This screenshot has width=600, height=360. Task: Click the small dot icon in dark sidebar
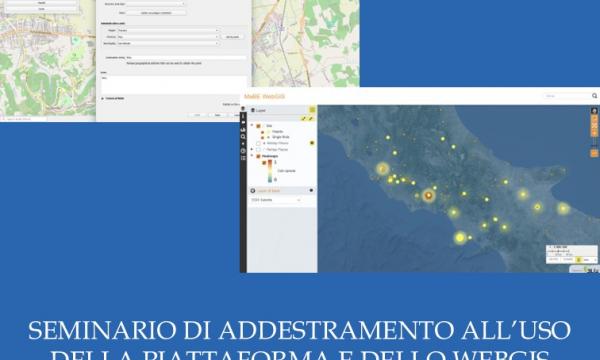pyautogui.click(x=243, y=144)
